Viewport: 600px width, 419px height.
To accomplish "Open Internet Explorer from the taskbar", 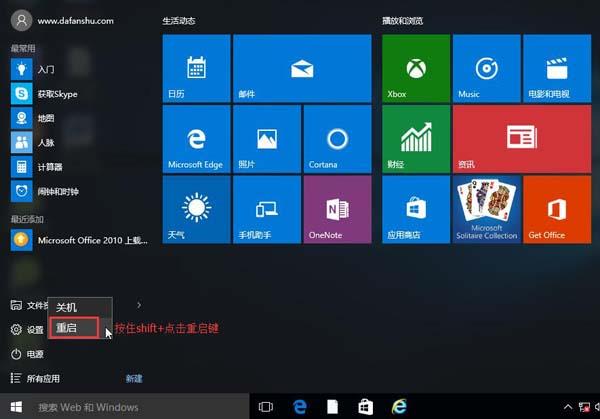I will (399, 407).
